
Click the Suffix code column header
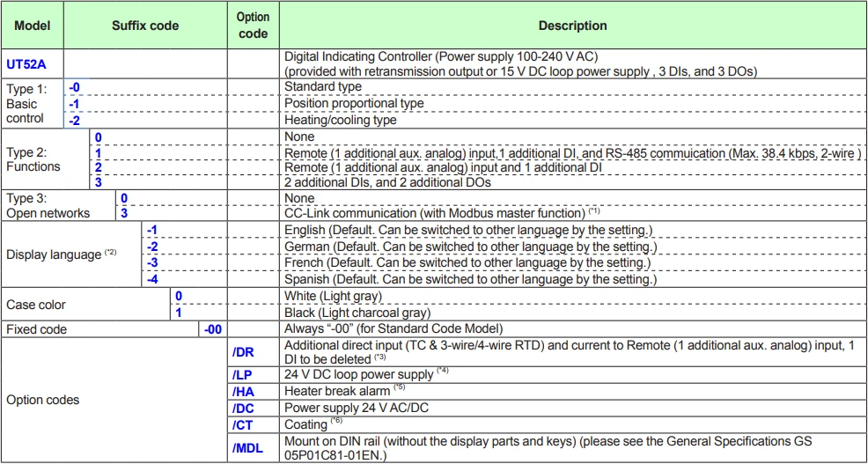coord(145,26)
